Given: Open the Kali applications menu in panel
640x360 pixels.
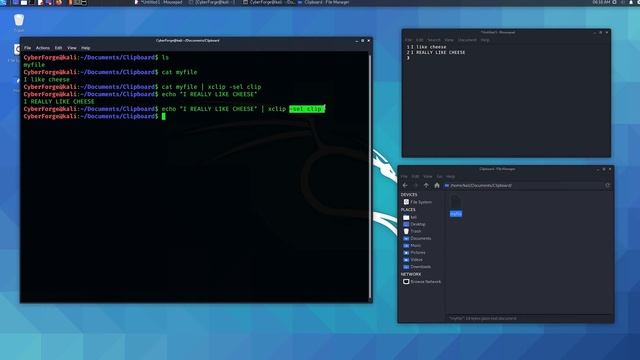Looking at the screenshot, I should tap(2, 2).
